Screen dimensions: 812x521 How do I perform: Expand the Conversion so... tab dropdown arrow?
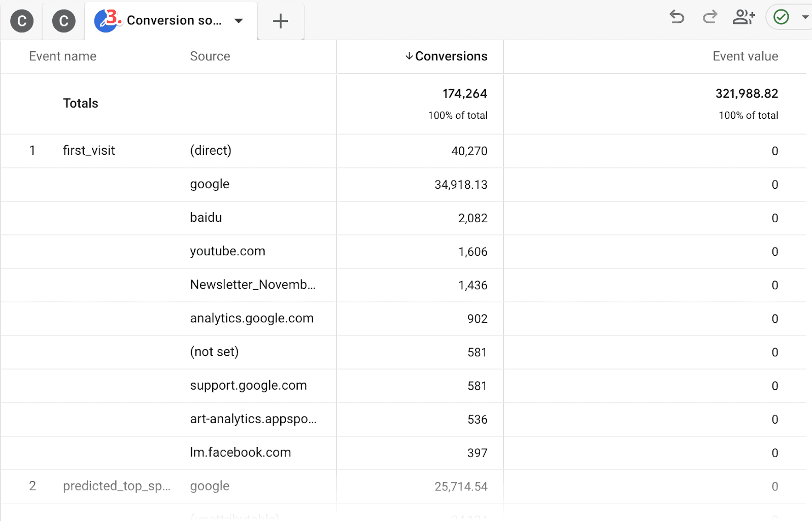pos(239,21)
